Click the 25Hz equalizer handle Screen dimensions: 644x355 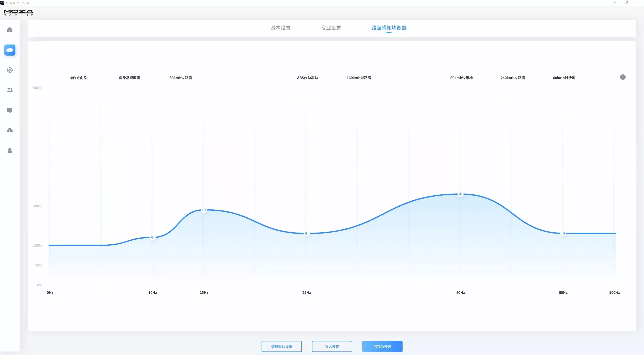(x=306, y=234)
